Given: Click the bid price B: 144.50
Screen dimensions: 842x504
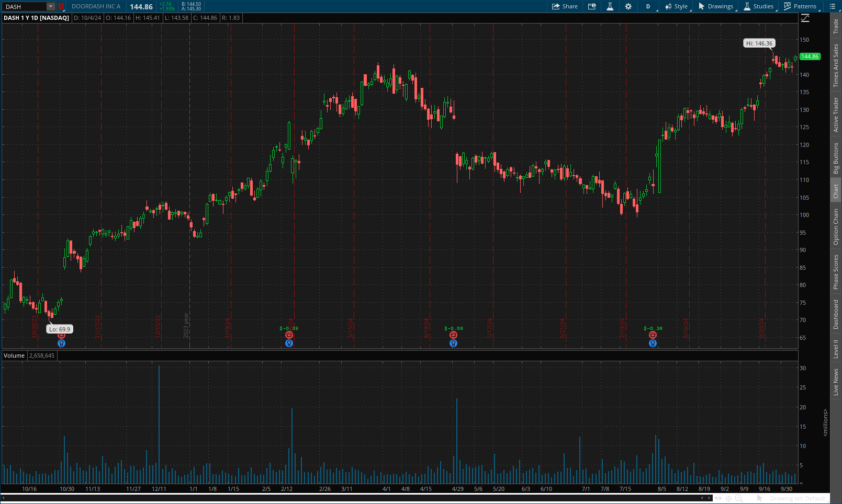Looking at the screenshot, I should [191, 4].
